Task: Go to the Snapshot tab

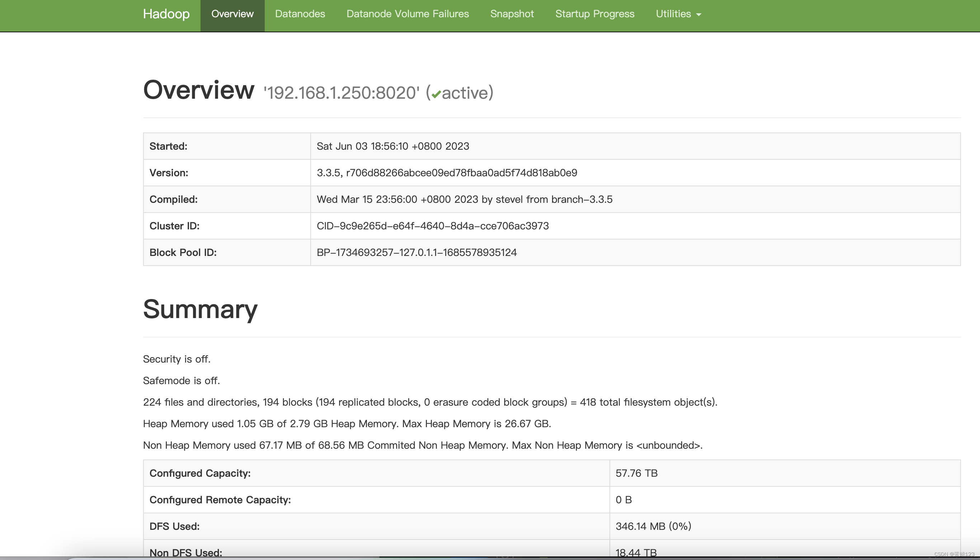Action: (512, 14)
